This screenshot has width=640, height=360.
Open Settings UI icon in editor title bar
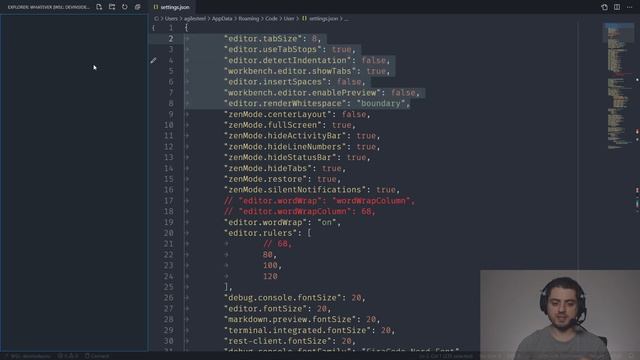click(604, 7)
